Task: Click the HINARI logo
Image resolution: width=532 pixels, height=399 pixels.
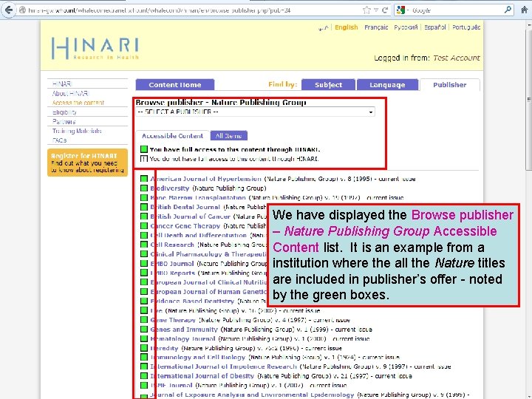Action: 95,48
